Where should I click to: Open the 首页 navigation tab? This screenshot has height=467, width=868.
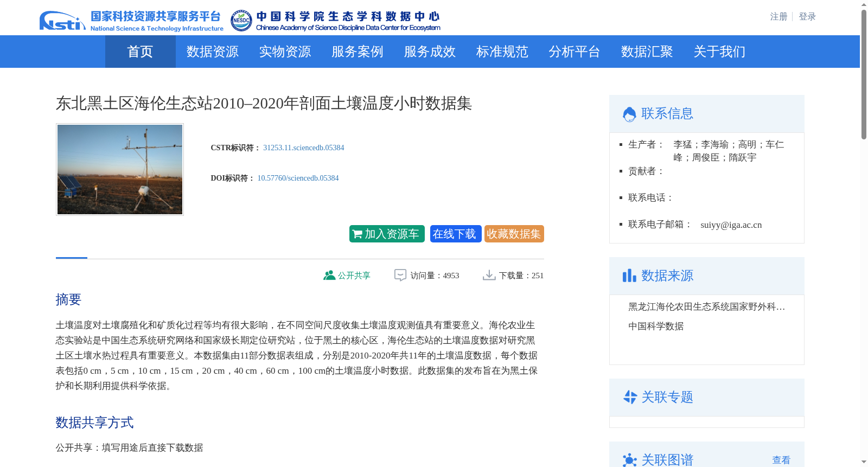click(x=141, y=52)
